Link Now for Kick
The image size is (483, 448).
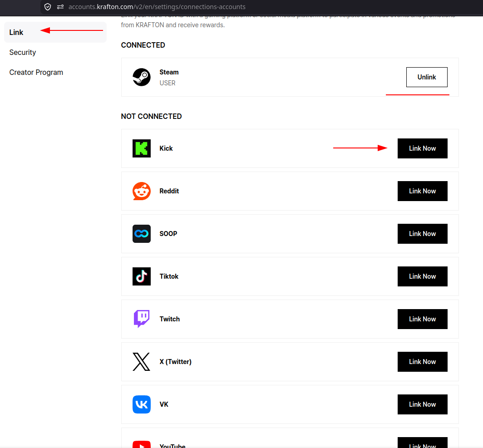[x=422, y=148]
